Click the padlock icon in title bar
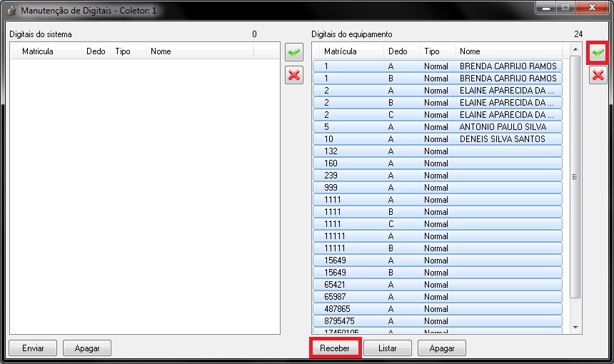 (11, 11)
